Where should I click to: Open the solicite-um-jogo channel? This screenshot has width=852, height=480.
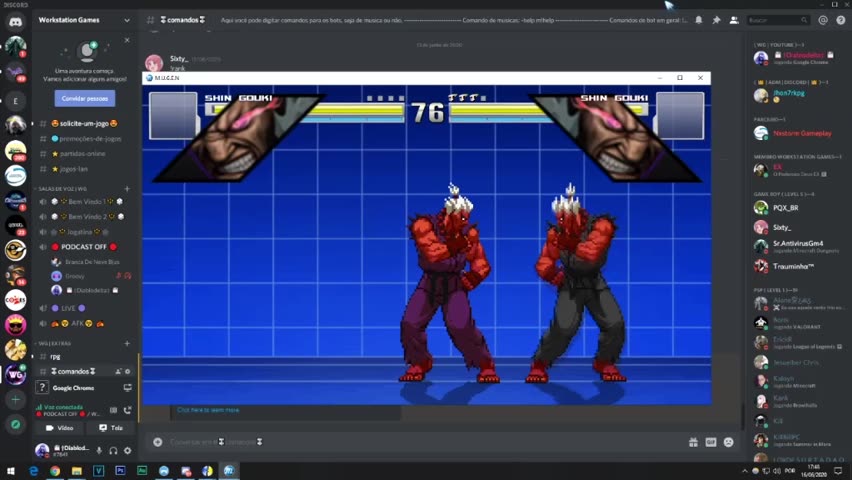pyautogui.click(x=84, y=123)
